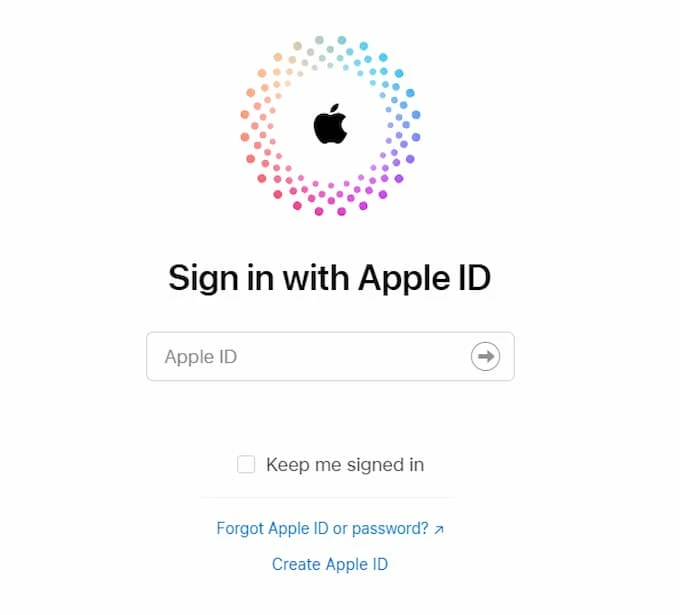The width and height of the screenshot is (680, 615).
Task: Click the 'Sign in with Apple ID' heading
Action: 330,278
